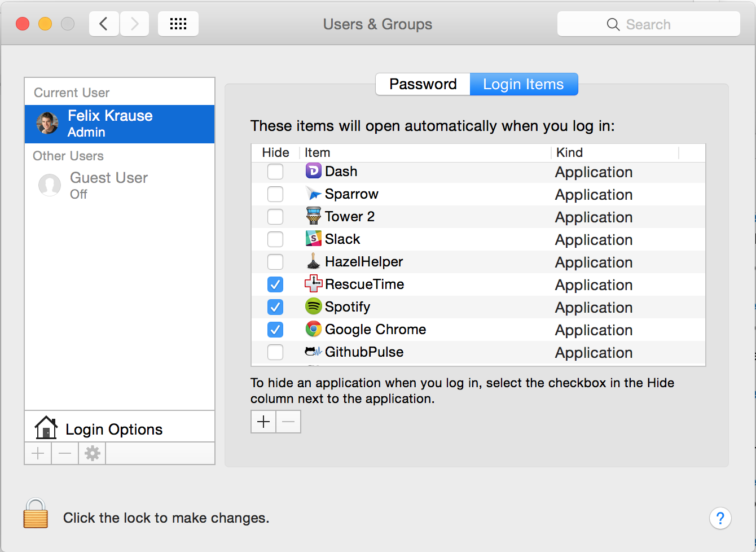Select the RescueTime row name
Screen dimensions: 756x552
(x=364, y=284)
